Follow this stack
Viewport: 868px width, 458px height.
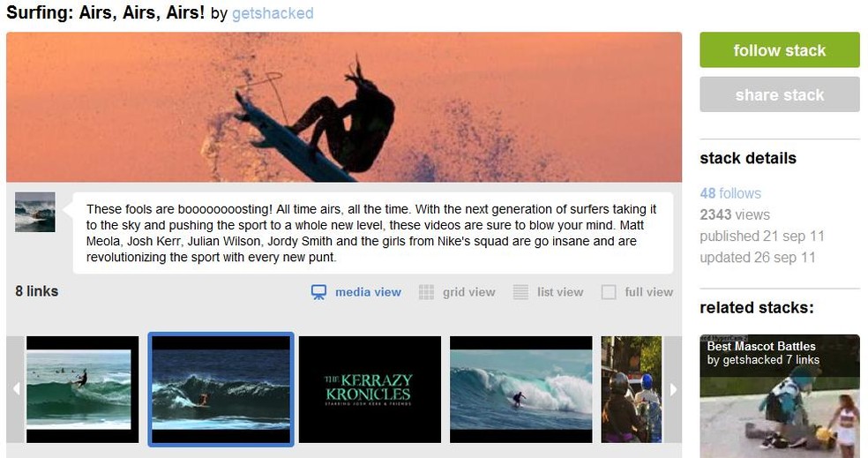tap(780, 49)
